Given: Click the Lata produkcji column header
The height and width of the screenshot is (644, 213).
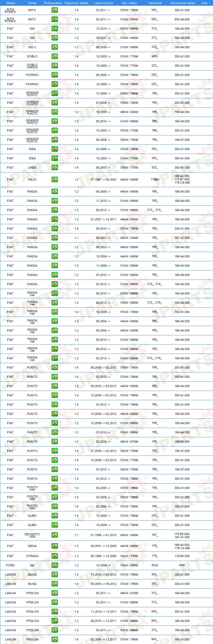Looking at the screenshot, I should (104, 3).
